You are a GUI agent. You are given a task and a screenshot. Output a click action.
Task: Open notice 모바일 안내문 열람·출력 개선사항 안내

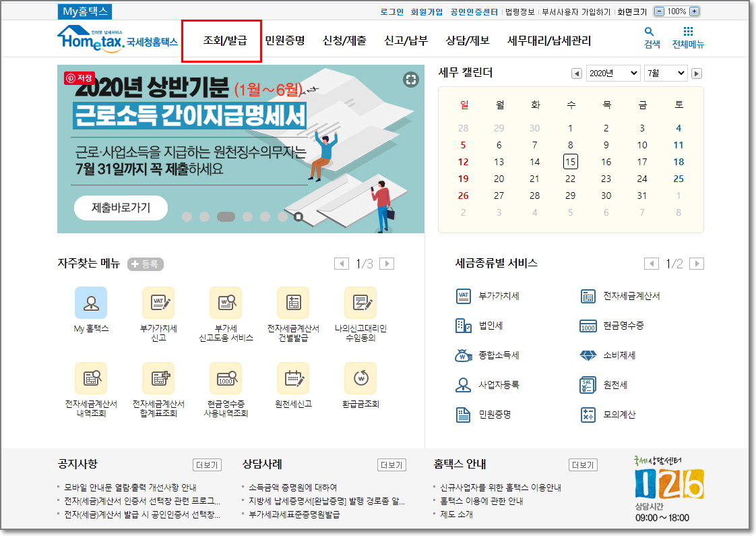pos(130,487)
